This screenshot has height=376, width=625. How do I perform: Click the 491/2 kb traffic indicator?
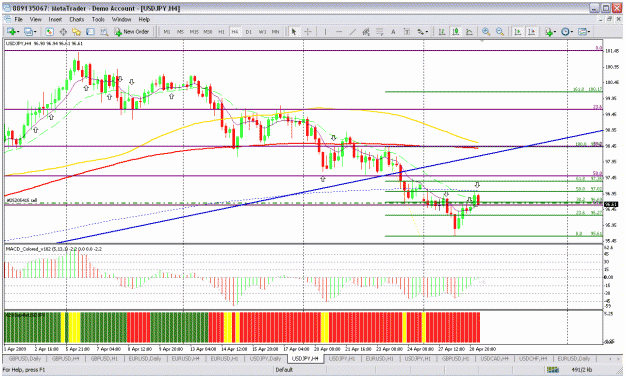click(x=581, y=370)
